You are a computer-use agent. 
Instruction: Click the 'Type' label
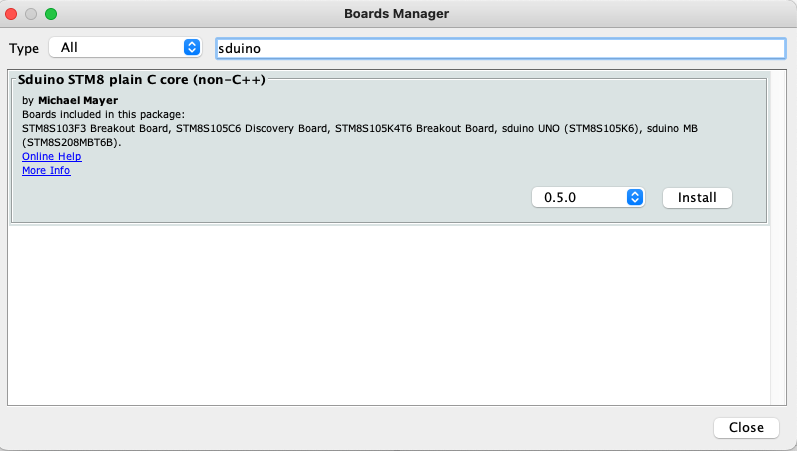pyautogui.click(x=24, y=49)
